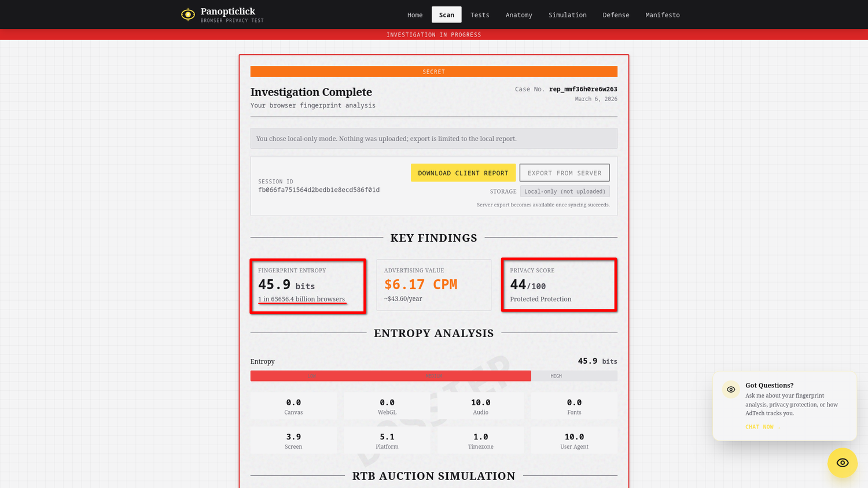
Task: Open the Manifesto nav item
Action: [x=663, y=14]
